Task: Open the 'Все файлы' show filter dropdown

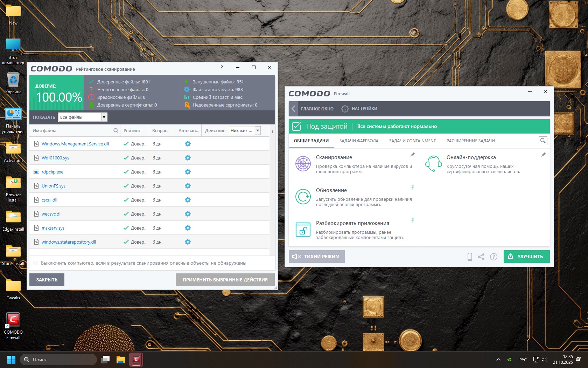Action: pos(104,117)
